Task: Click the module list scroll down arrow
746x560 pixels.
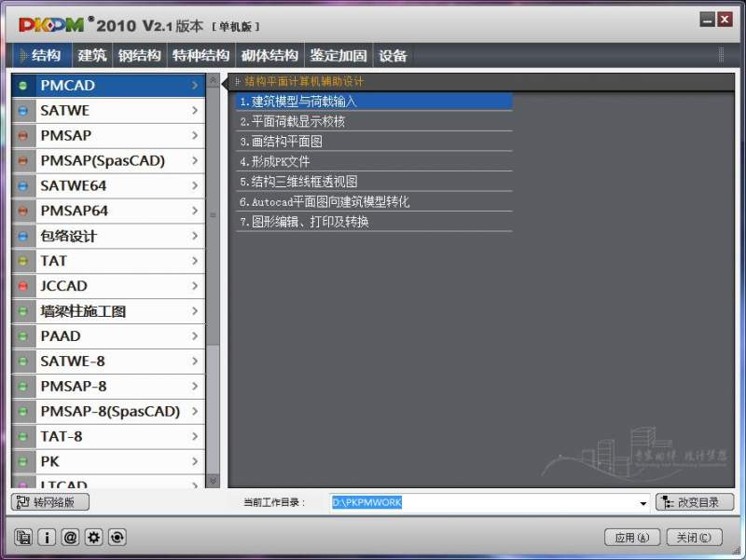Action: click(x=214, y=481)
